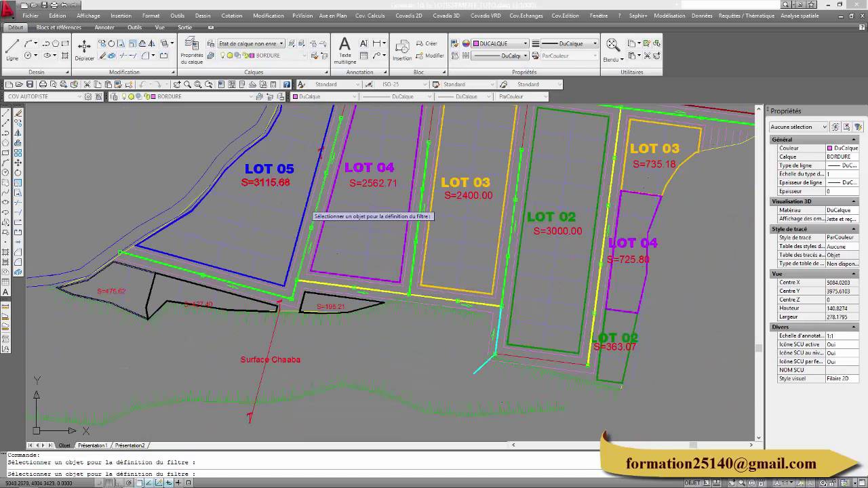Click the save icon in quick access toolbar
868x488 pixels.
click(x=44, y=5)
